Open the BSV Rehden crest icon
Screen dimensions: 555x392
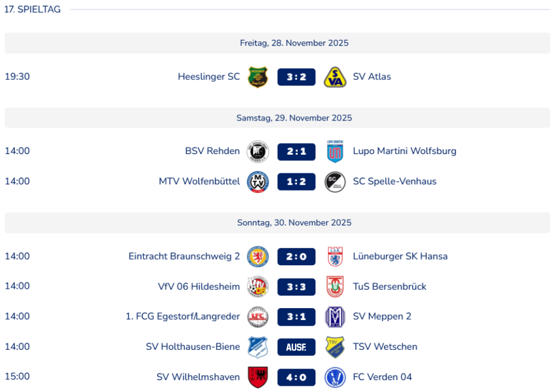pos(258,152)
